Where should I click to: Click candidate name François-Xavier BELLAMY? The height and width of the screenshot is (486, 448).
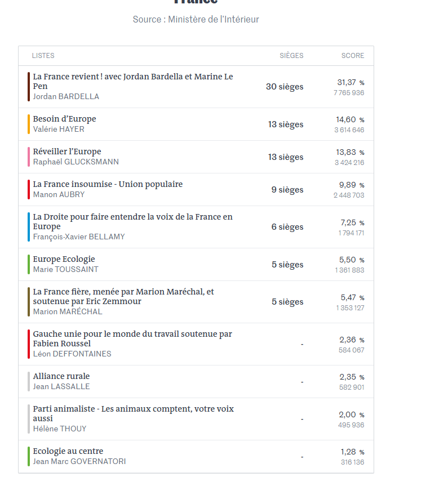(x=79, y=237)
